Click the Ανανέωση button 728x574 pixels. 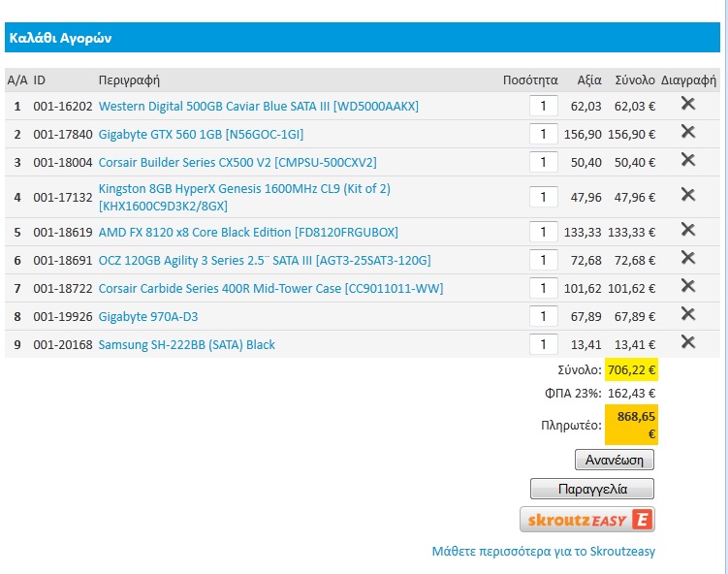[615, 460]
